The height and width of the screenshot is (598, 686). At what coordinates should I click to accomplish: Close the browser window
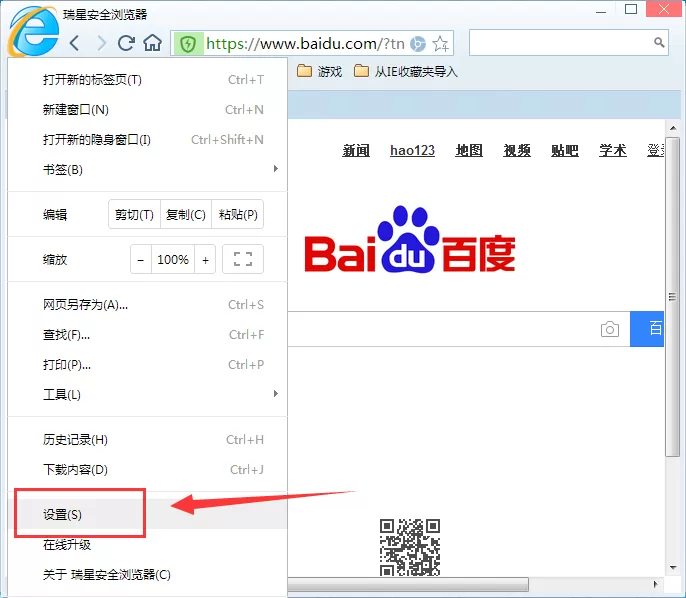coord(664,9)
